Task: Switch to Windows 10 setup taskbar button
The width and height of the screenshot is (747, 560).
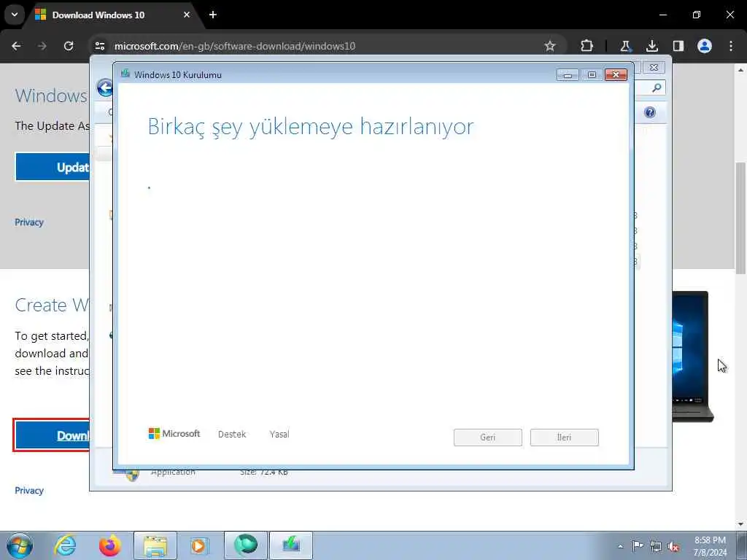Action: pyautogui.click(x=291, y=545)
